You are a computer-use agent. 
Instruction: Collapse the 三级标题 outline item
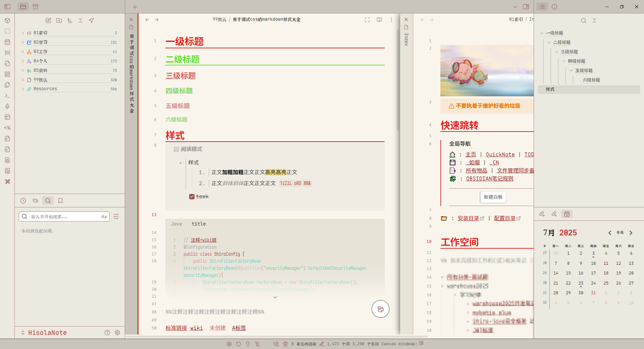tap(556, 52)
